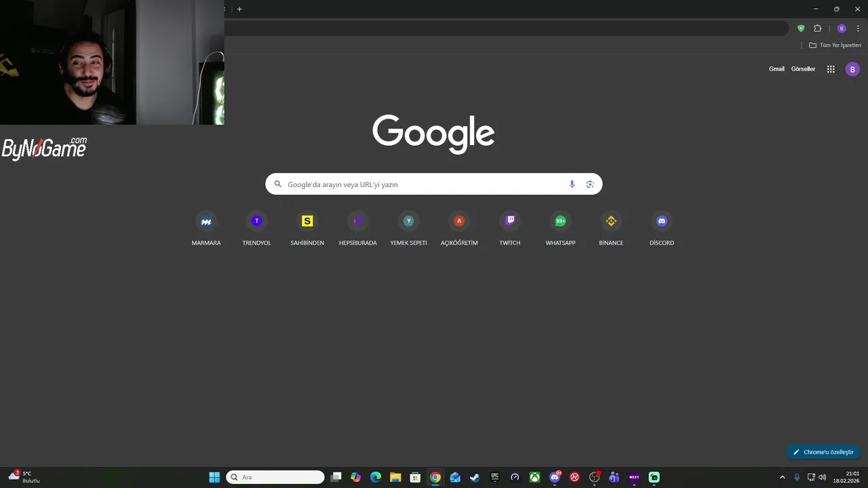Viewport: 868px width, 488px height.
Task: Open Microsoft Teams from the taskbar
Action: tap(614, 477)
